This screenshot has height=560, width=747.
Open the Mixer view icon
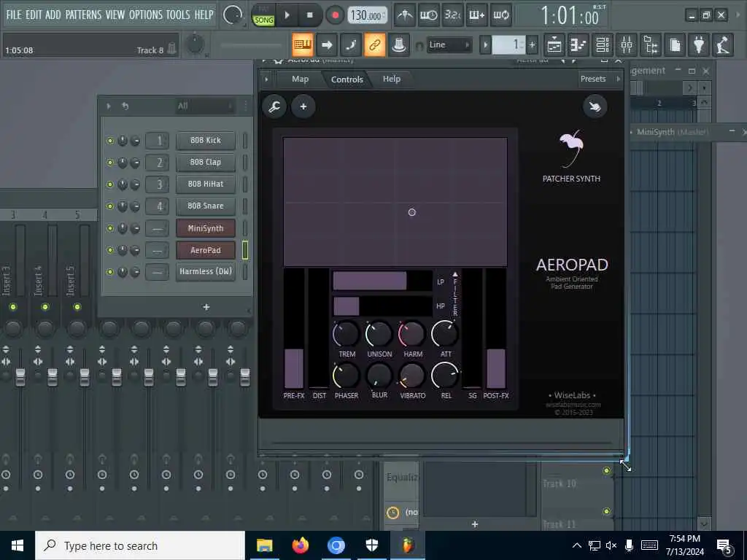click(x=627, y=44)
